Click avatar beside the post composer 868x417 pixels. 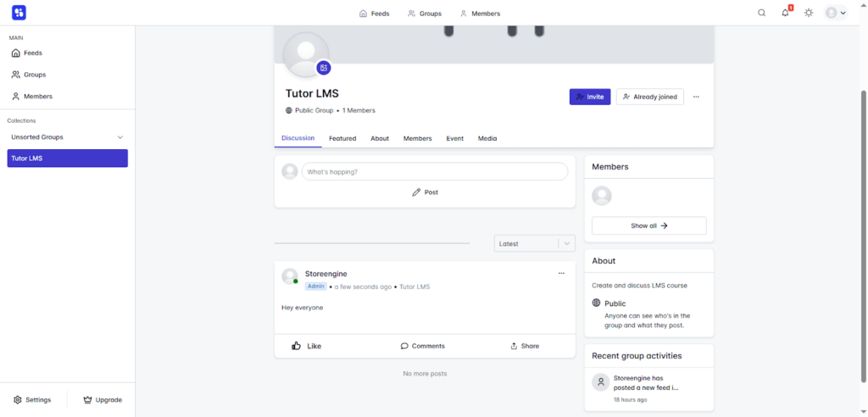(x=290, y=172)
